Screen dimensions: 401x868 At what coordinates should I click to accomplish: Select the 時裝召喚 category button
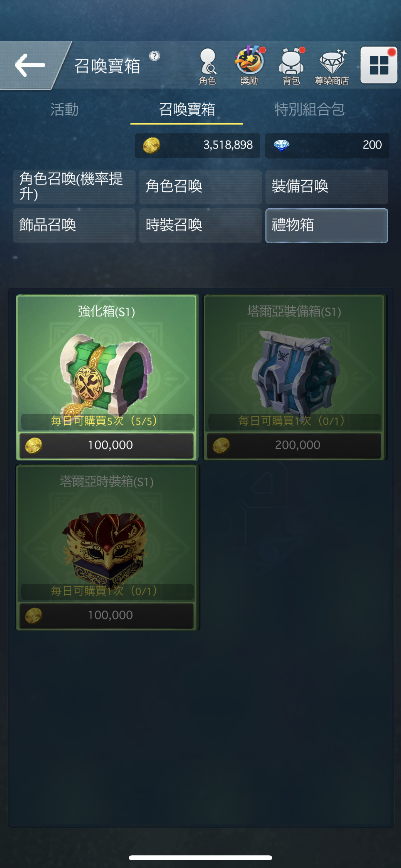point(200,225)
